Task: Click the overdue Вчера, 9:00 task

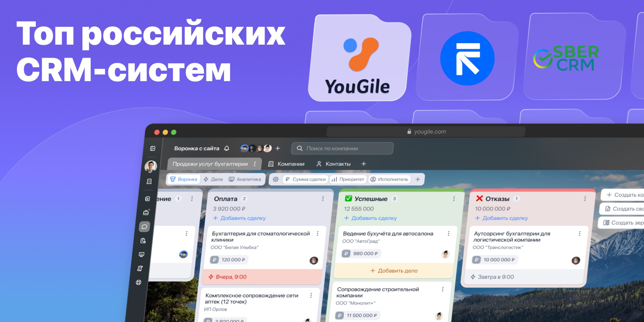Action: tap(262, 277)
